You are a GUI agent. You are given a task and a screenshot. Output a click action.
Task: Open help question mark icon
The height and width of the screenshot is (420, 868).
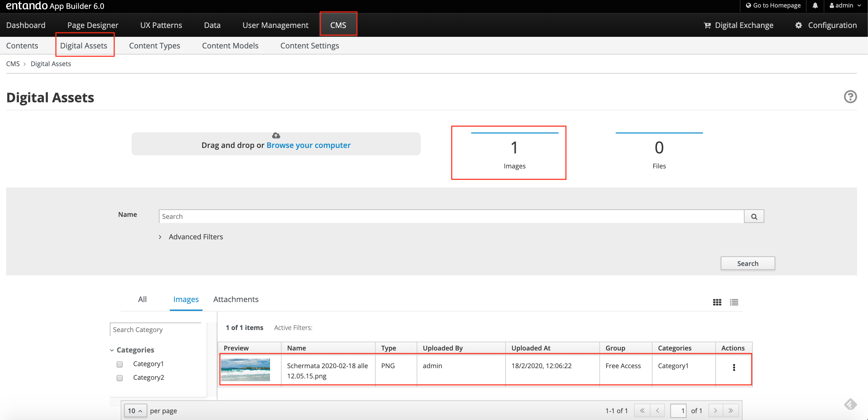[850, 97]
